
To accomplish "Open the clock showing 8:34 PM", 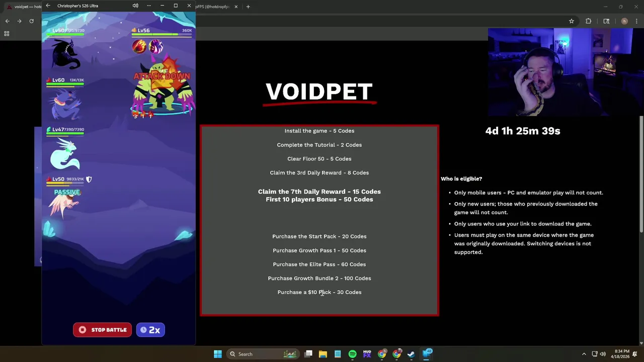I will click(620, 354).
